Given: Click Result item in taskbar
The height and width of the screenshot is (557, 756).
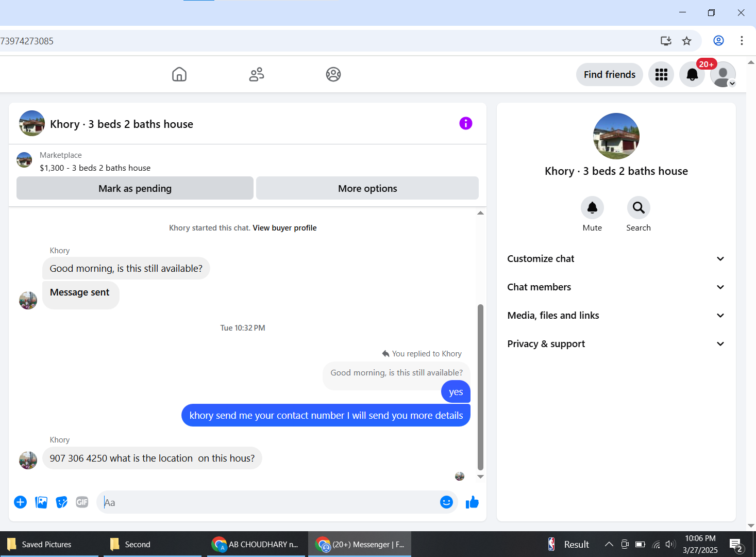Looking at the screenshot, I should click(568, 544).
